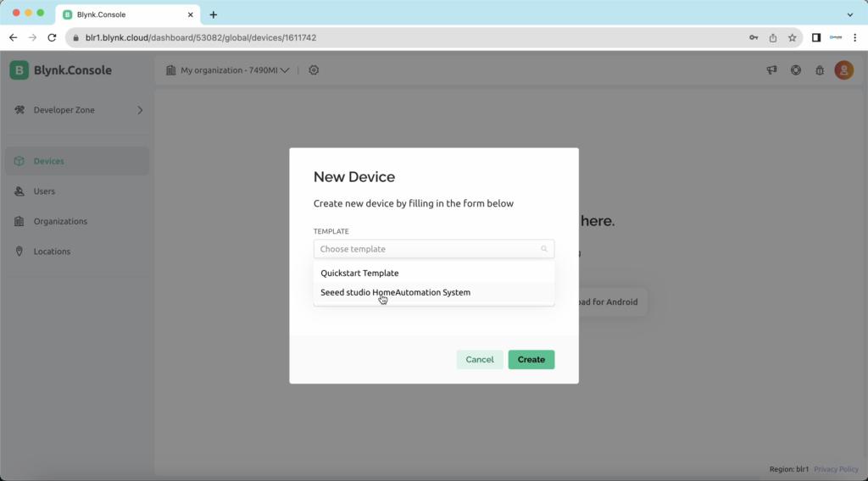Click the Download for Android button
The width and height of the screenshot is (868, 481).
[613, 301]
